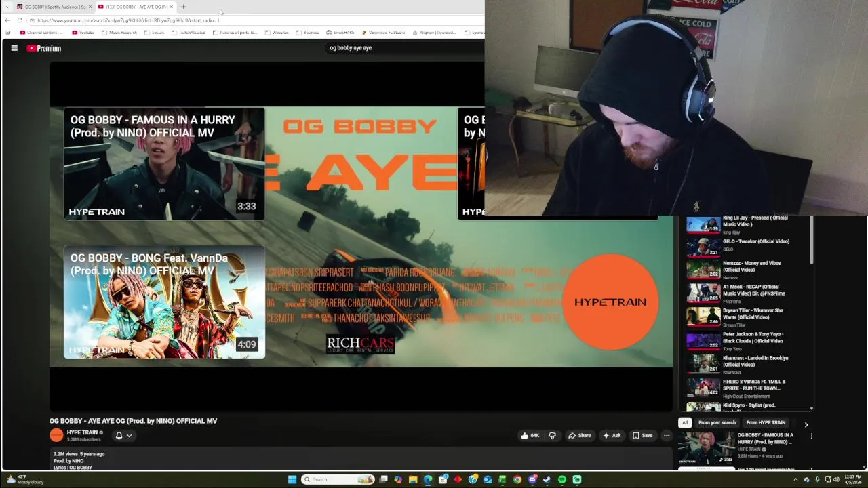
Task: Open the taskbar clock and date
Action: [x=853, y=479]
